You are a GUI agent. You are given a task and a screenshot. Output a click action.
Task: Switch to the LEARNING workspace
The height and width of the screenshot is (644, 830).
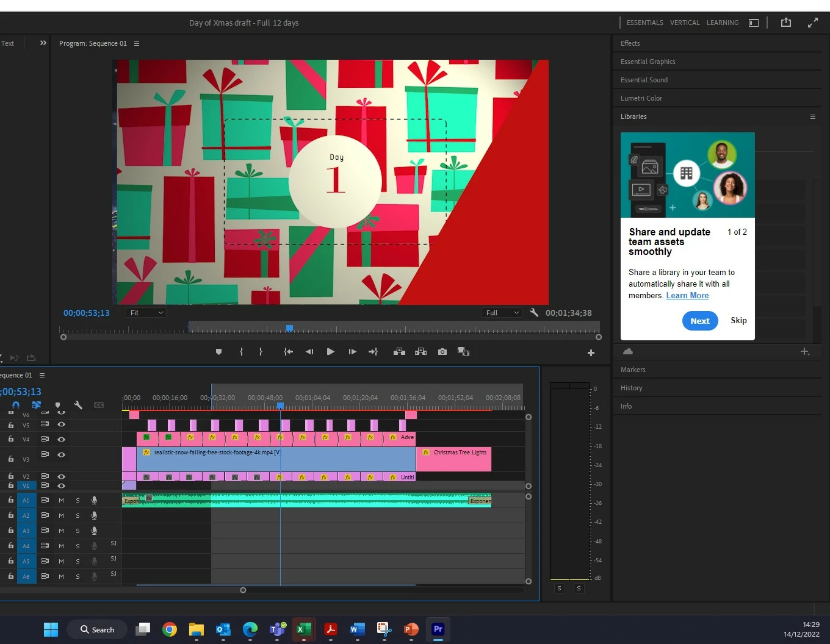coord(723,23)
